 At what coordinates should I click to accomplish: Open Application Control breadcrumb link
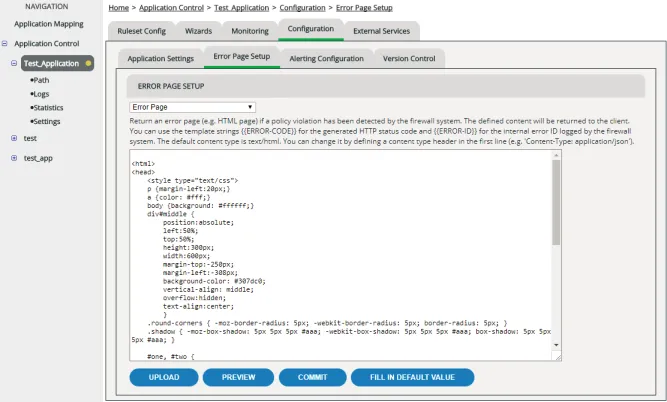[171, 8]
